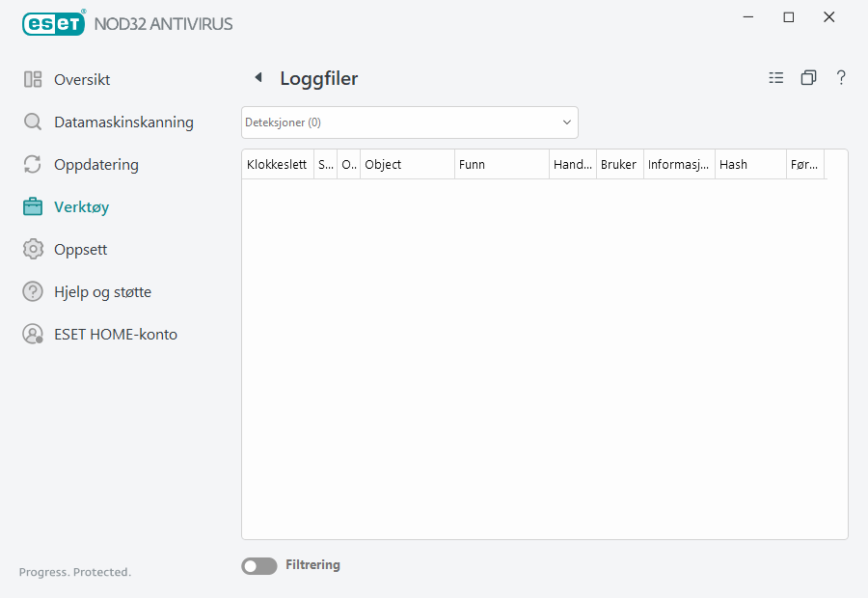Open the ESET HOME-konto account icon
868x598 pixels.
(x=32, y=334)
